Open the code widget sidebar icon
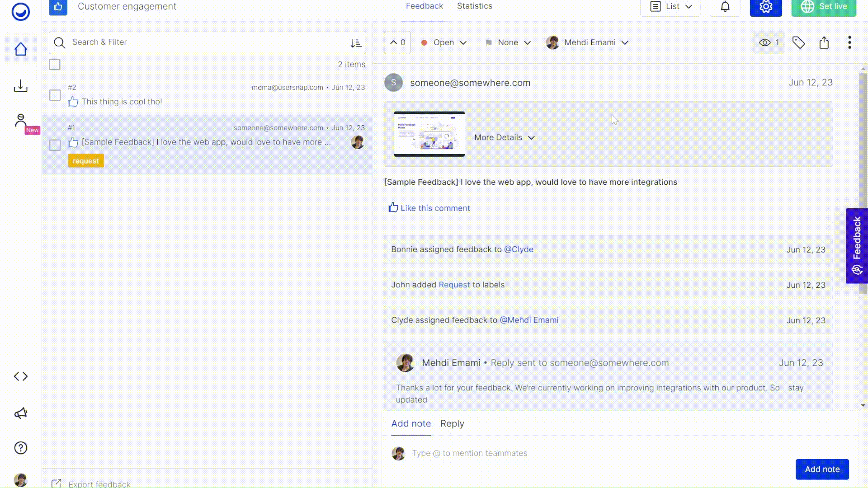 point(20,376)
